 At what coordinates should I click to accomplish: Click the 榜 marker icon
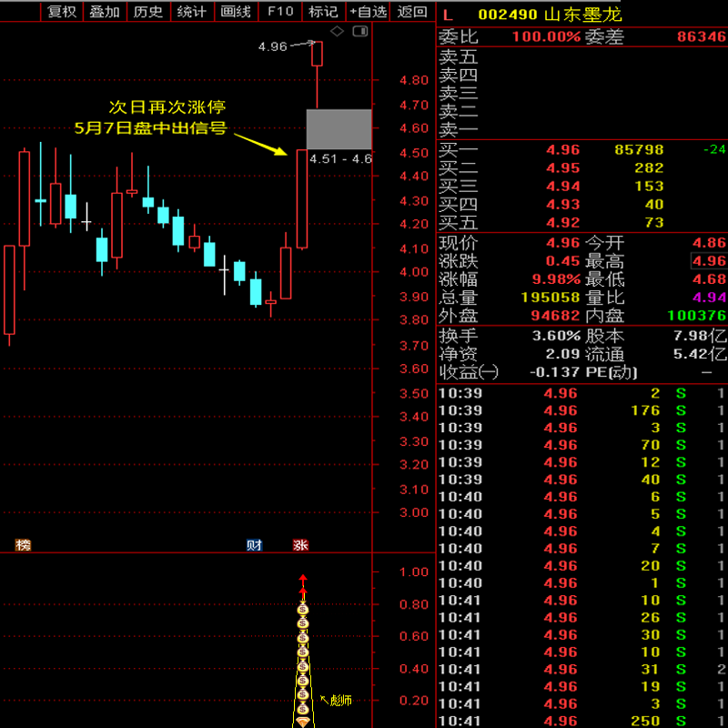point(23,545)
